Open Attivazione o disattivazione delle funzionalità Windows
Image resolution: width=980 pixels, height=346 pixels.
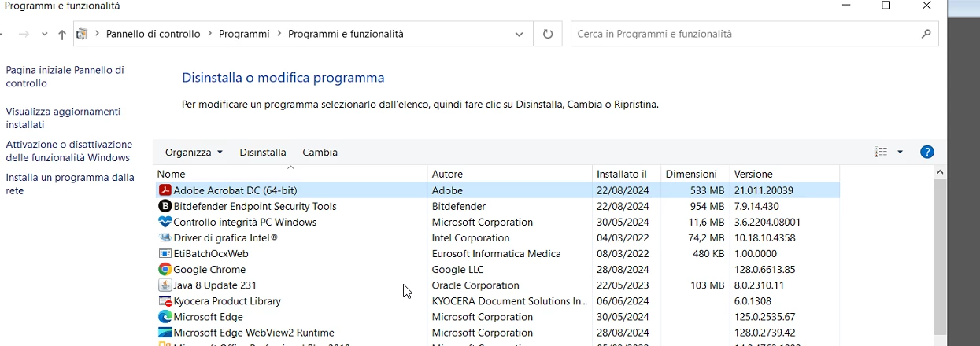tap(69, 151)
